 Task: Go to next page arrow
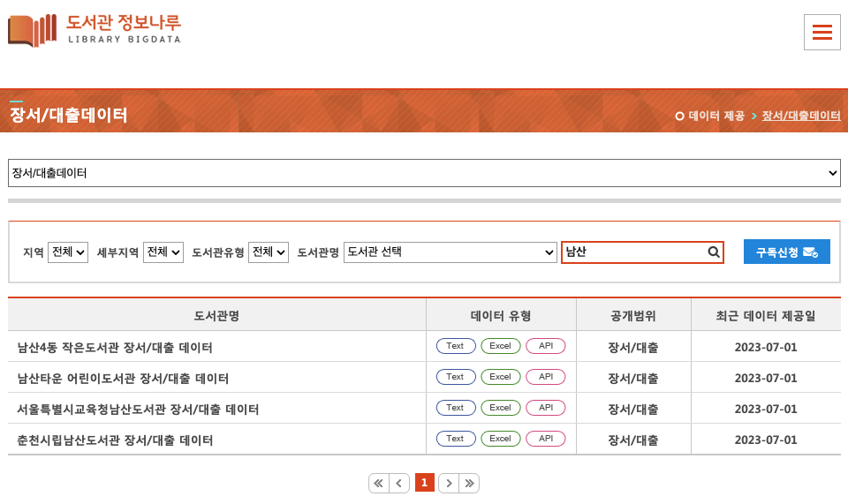[x=449, y=483]
